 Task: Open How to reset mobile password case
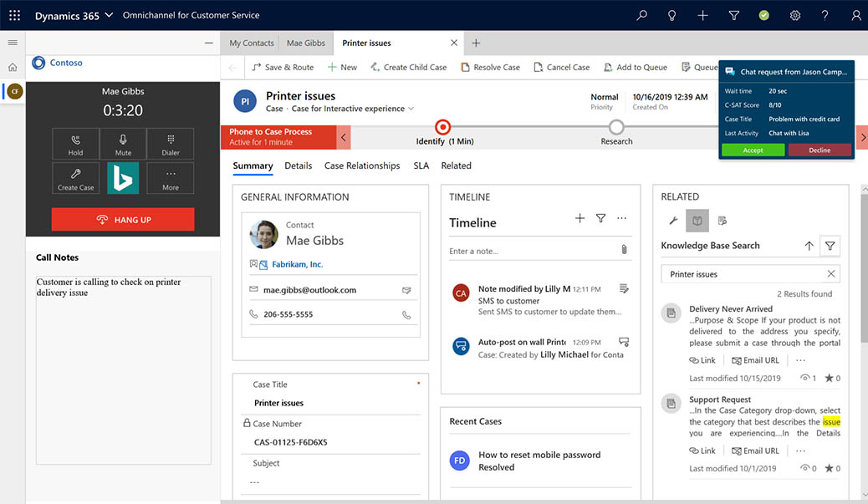point(539,455)
